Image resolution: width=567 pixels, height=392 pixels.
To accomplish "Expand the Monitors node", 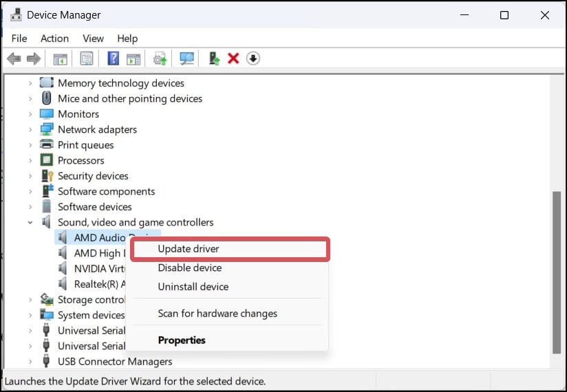I will pyautogui.click(x=30, y=114).
